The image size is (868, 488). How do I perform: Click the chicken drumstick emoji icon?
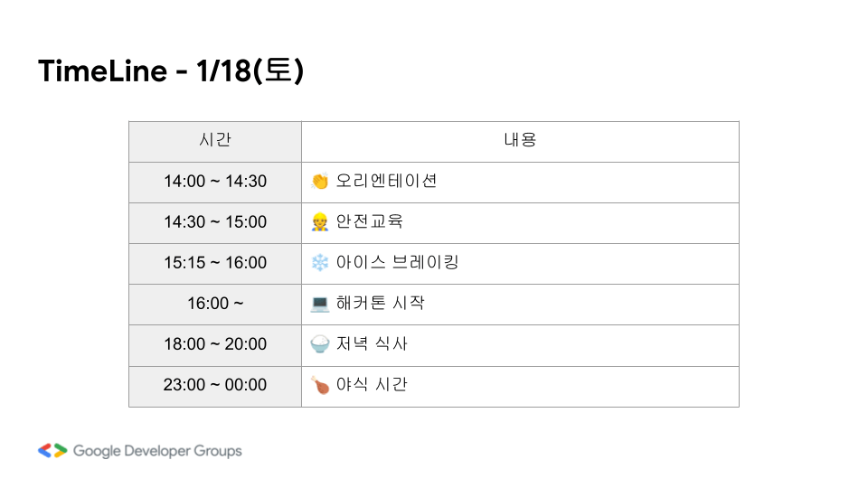click(x=319, y=385)
